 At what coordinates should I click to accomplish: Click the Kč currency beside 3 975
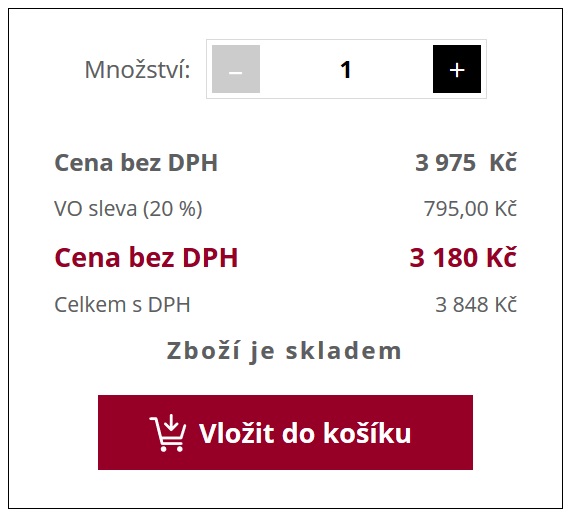coord(503,162)
